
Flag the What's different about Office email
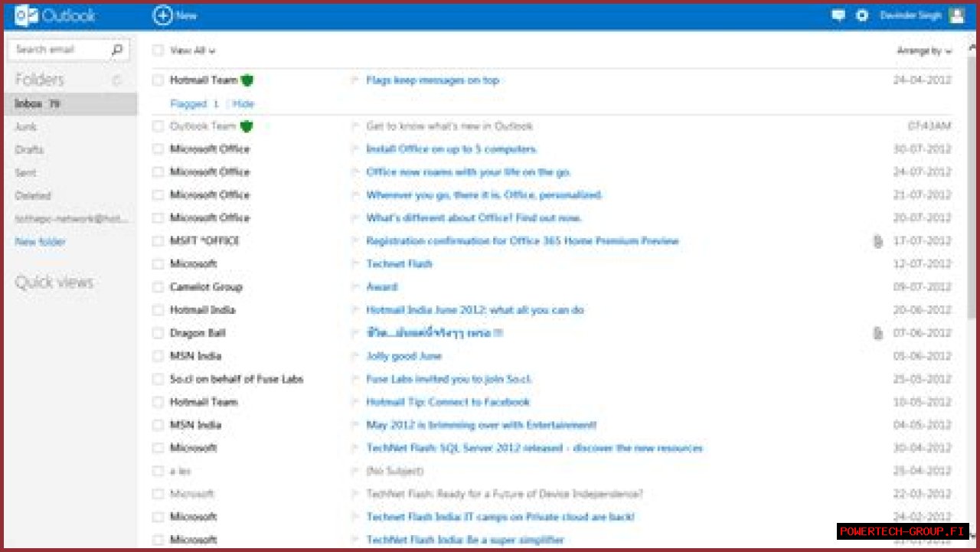point(354,218)
